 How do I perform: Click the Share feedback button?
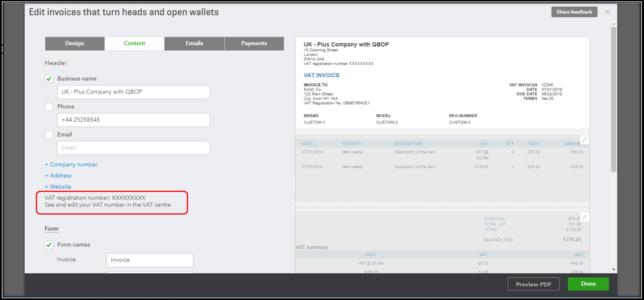(x=574, y=12)
